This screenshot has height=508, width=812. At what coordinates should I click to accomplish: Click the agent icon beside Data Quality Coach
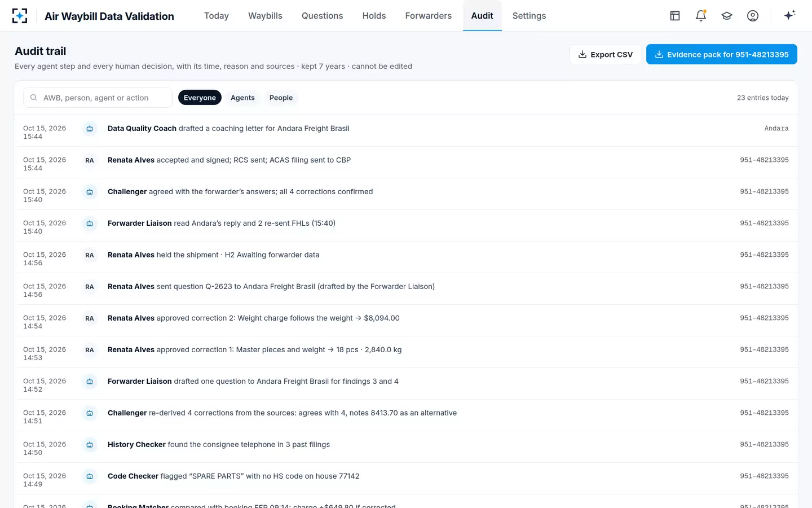pyautogui.click(x=90, y=129)
